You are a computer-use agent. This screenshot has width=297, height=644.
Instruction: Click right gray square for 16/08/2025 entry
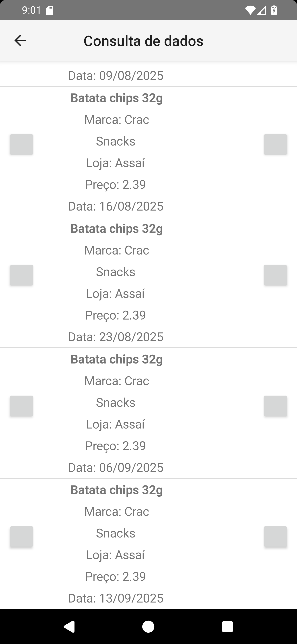point(275,144)
